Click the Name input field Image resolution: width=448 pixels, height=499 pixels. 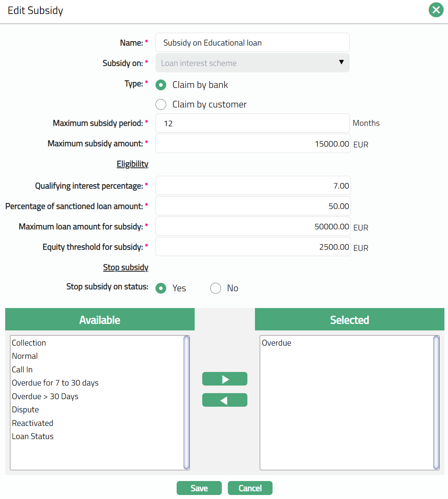252,43
